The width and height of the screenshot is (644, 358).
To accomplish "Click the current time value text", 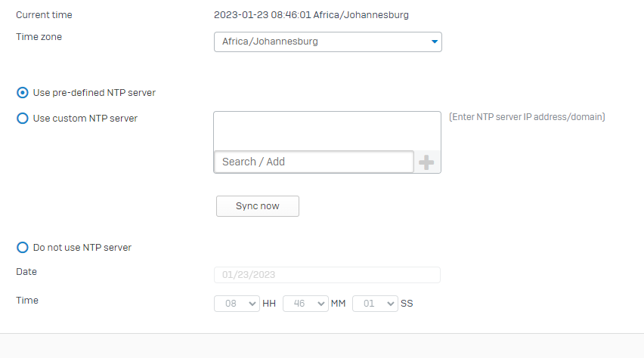I will (x=311, y=15).
